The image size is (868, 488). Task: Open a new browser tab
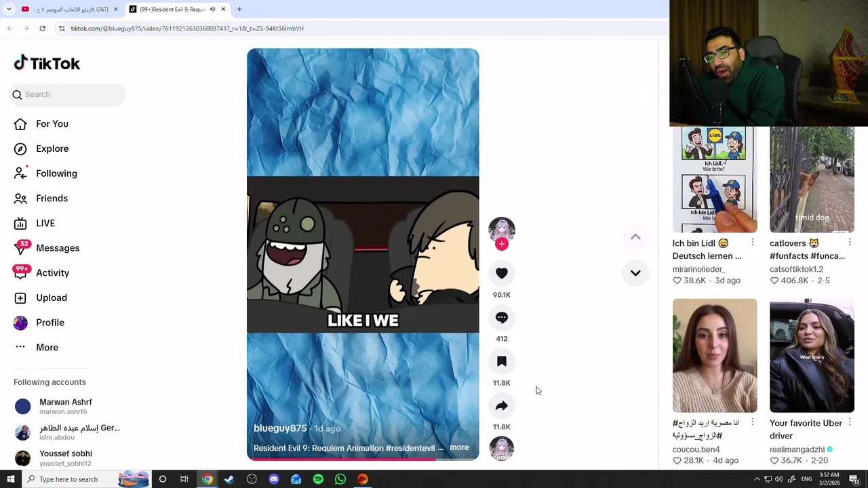click(x=239, y=9)
